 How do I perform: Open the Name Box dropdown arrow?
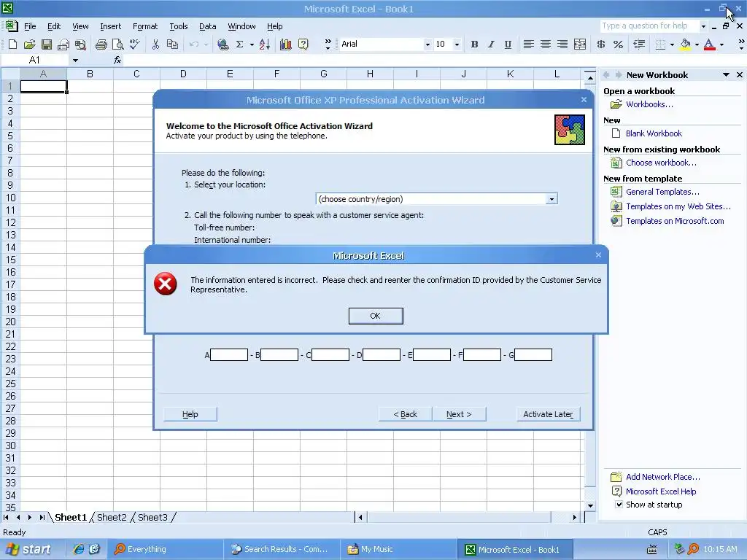(75, 60)
